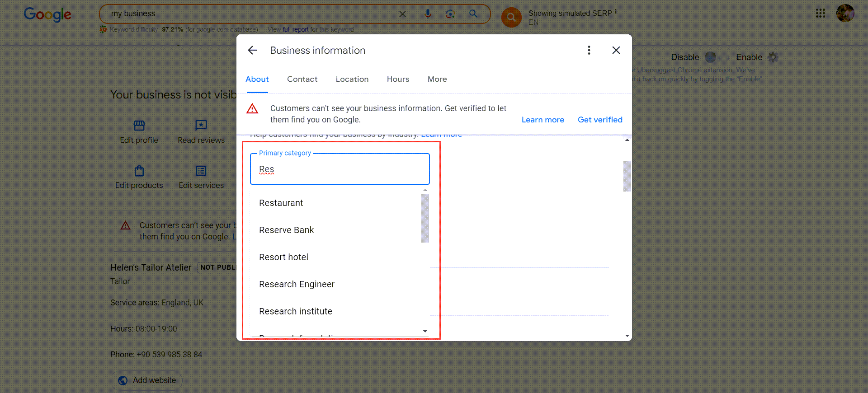Open Google Lens image search
868x393 pixels.
pos(450,14)
